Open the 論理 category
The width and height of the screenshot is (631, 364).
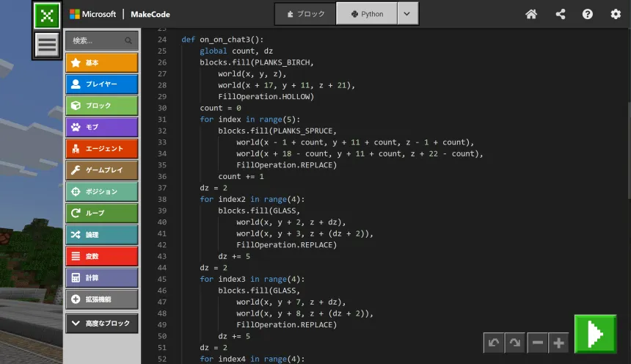pyautogui.click(x=102, y=235)
